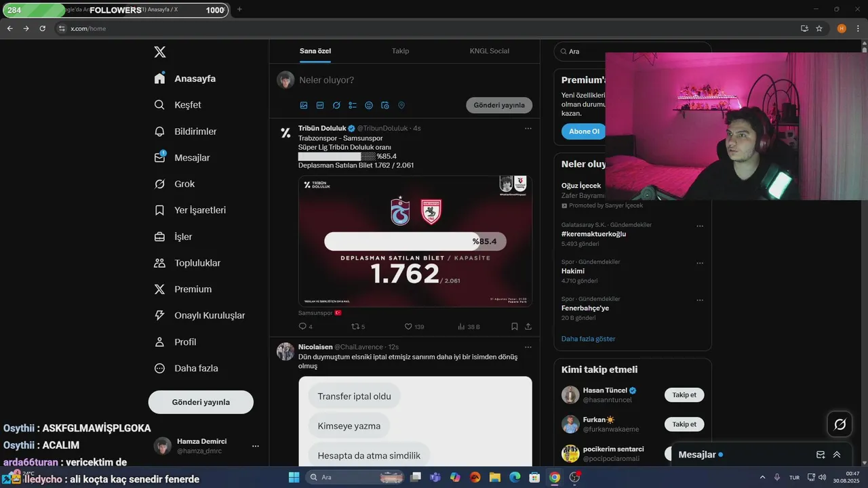Open Profil in sidebar
The width and height of the screenshot is (868, 488).
pos(176,342)
